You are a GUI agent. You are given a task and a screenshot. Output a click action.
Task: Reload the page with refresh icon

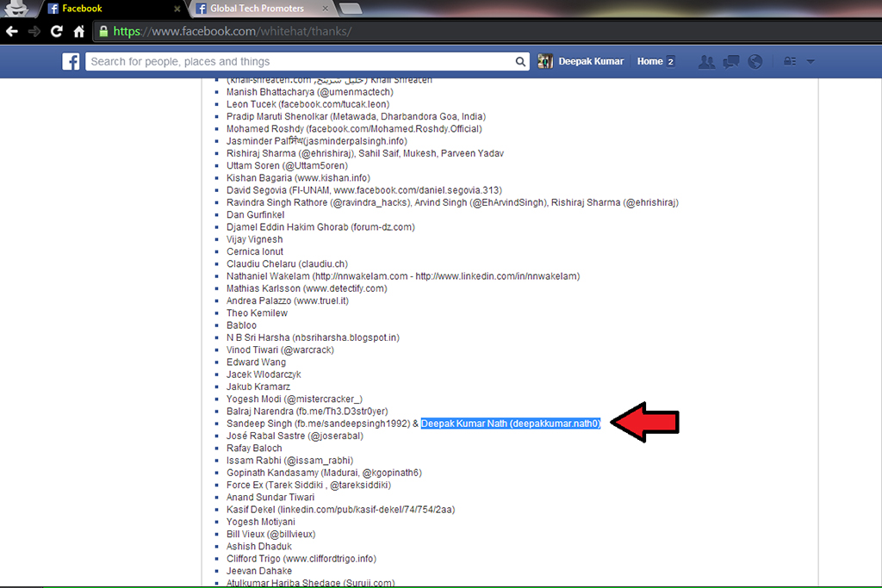click(x=56, y=32)
